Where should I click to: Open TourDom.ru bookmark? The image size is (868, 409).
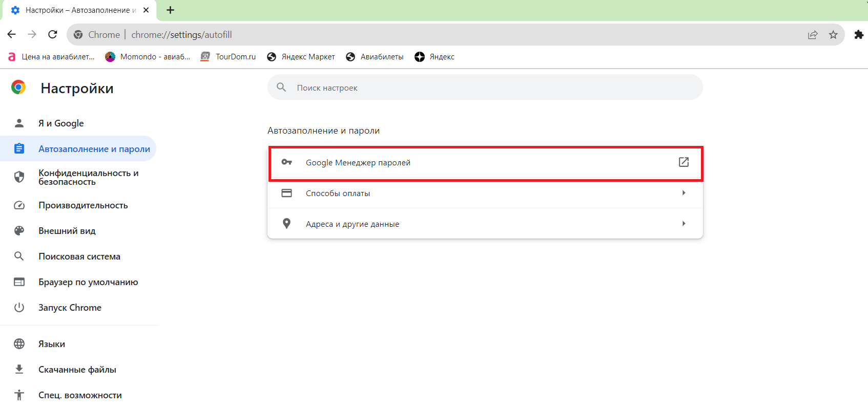pyautogui.click(x=229, y=57)
